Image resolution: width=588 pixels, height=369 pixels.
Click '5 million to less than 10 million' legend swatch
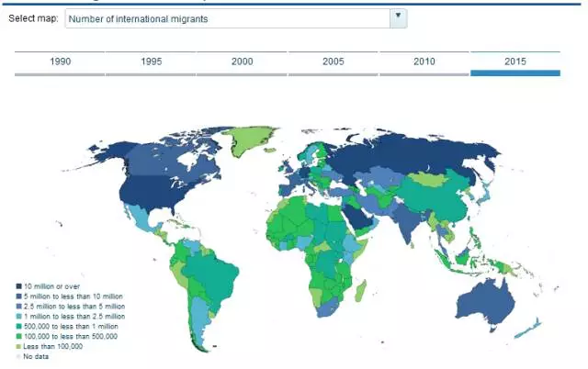17,296
